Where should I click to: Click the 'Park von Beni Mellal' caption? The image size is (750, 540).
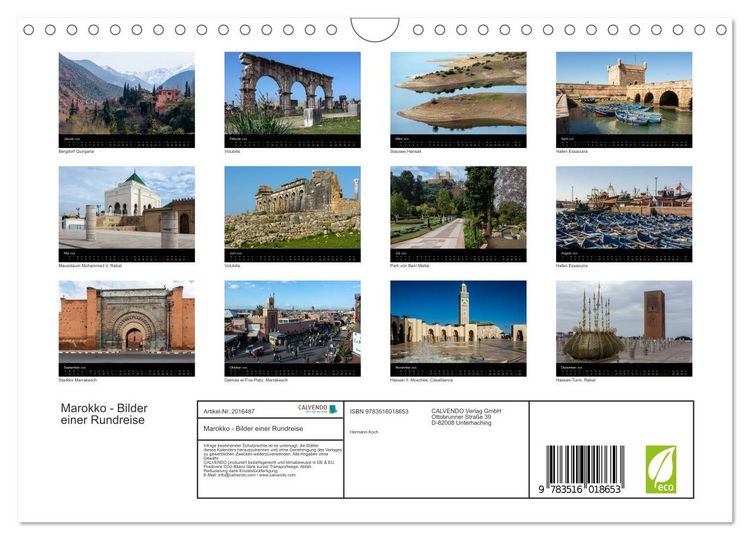[409, 265]
